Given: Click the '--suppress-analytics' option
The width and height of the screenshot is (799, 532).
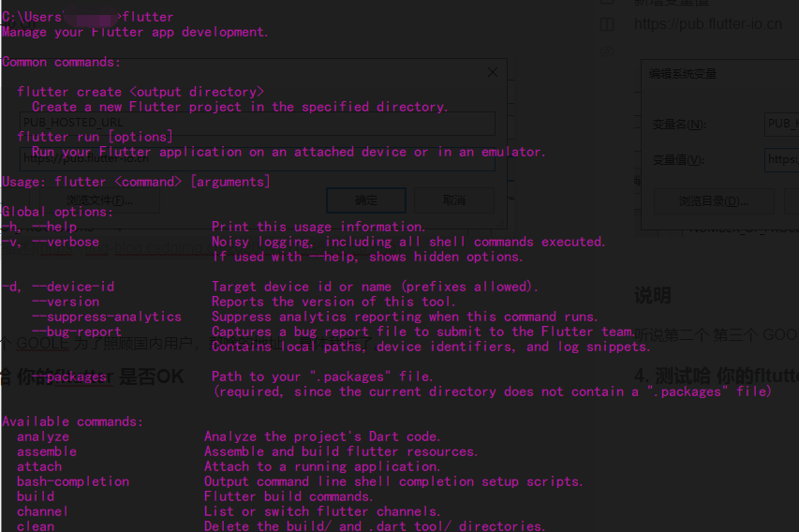Looking at the screenshot, I should coord(107,317).
